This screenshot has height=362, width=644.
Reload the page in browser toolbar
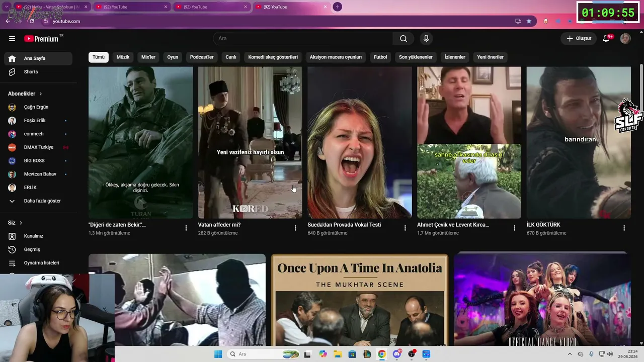tap(32, 21)
